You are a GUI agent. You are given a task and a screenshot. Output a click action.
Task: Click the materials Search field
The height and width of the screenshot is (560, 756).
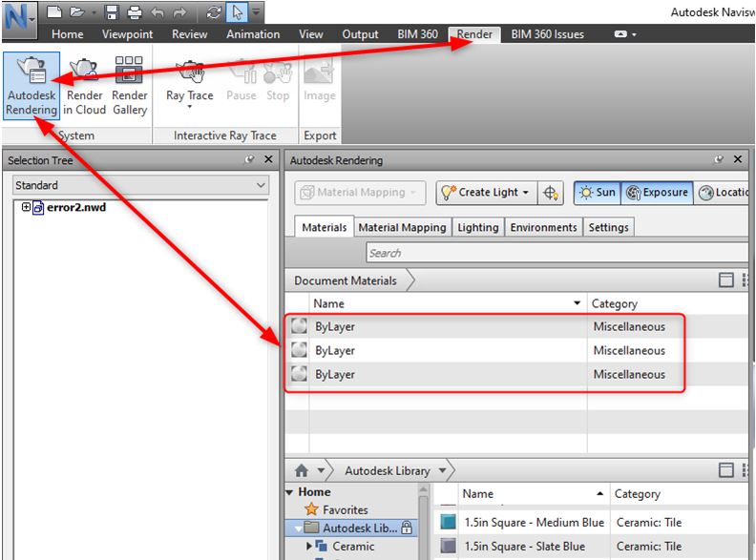[556, 253]
